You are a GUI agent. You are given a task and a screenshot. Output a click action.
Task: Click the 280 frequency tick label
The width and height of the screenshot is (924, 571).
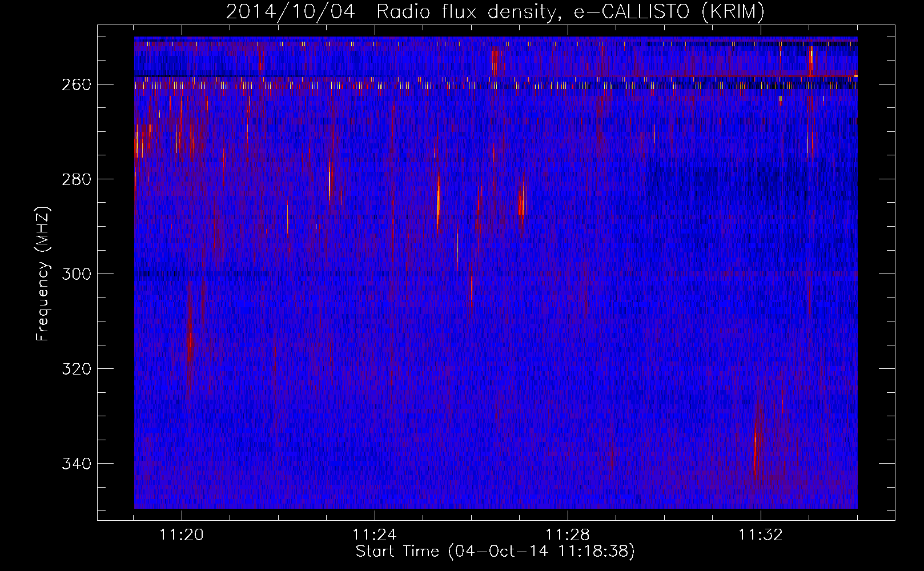point(76,179)
